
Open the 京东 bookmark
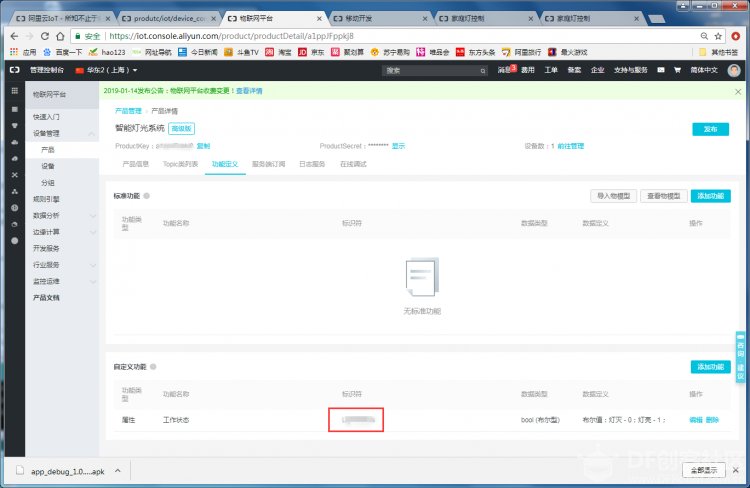tap(311, 52)
